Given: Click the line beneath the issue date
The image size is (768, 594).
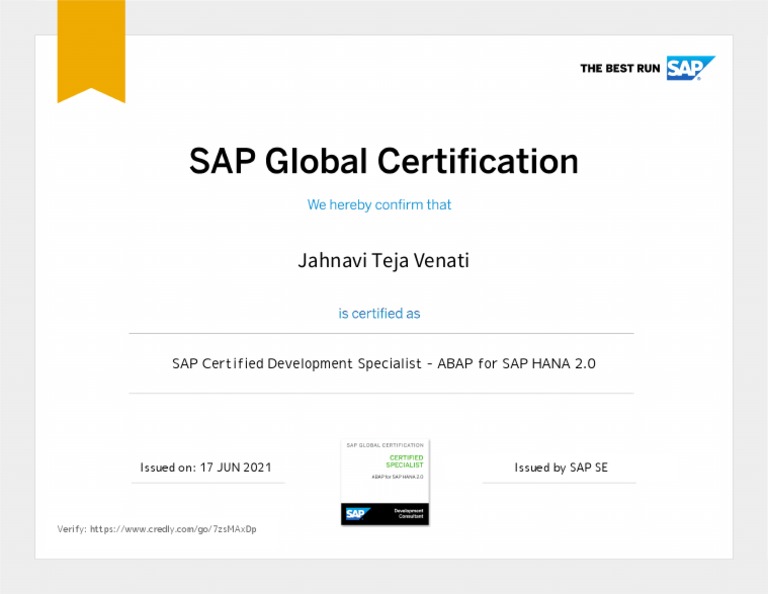Looking at the screenshot, I should (208, 483).
